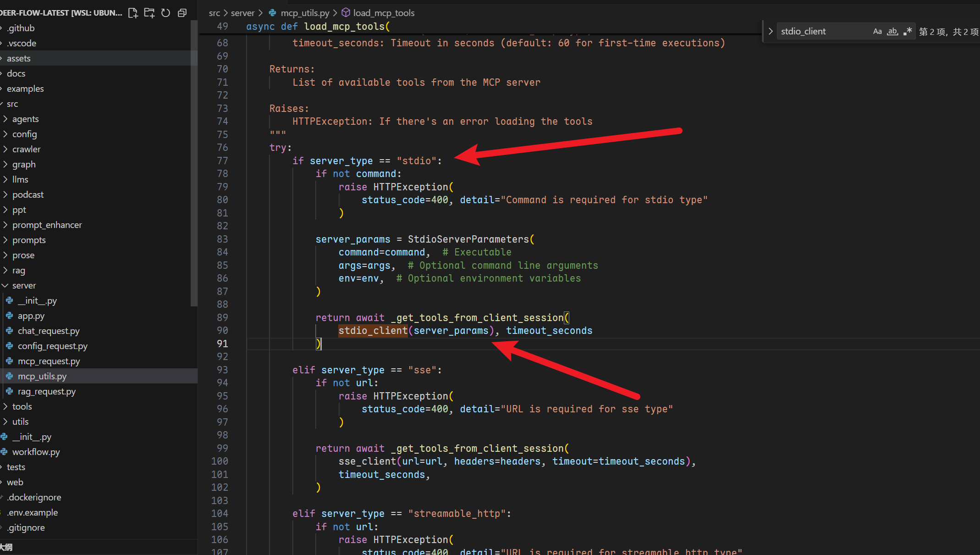
Task: Expand the replace field chevron in find widget
Action: pos(771,32)
